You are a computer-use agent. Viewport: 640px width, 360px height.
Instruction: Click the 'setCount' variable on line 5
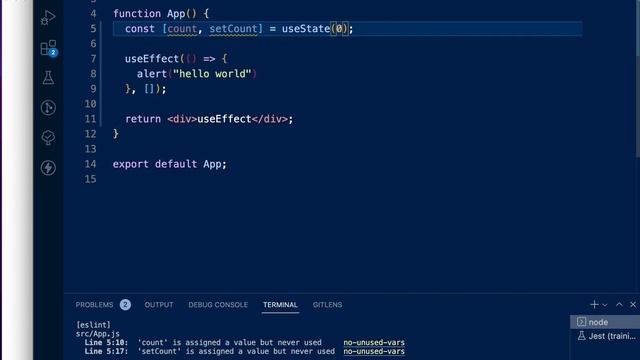(233, 29)
